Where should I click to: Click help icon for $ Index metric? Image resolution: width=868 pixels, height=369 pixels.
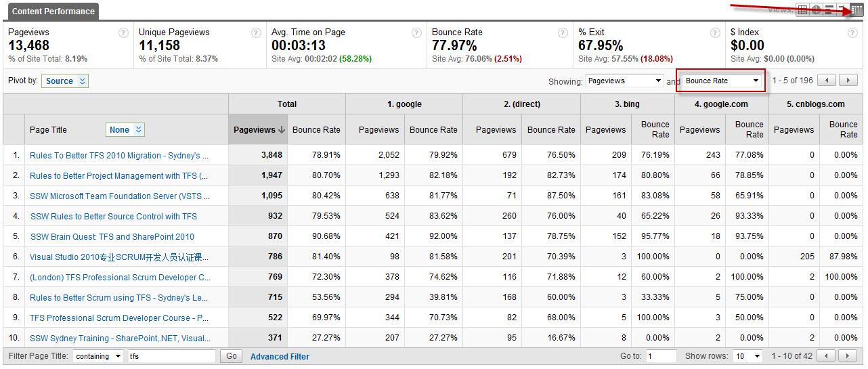[x=856, y=32]
